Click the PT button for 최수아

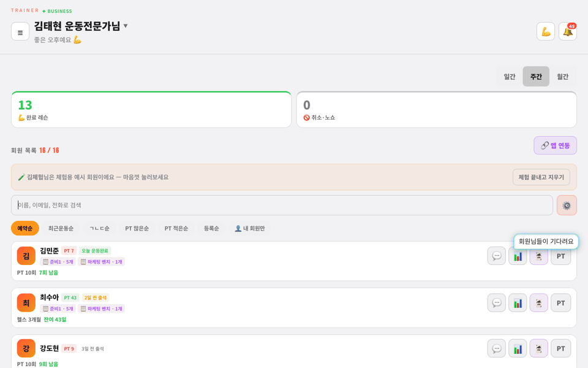(560, 302)
